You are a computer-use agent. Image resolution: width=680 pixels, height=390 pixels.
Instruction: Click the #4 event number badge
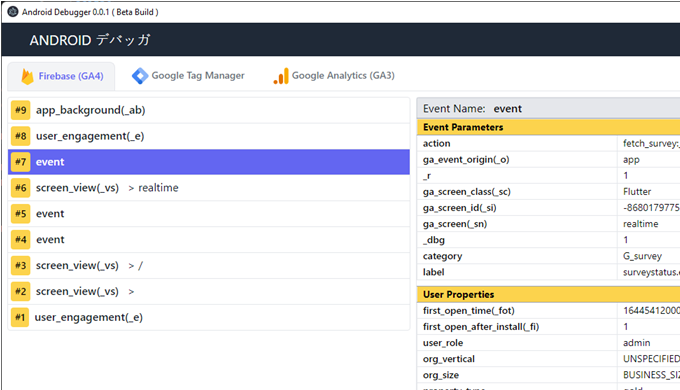pyautogui.click(x=20, y=239)
